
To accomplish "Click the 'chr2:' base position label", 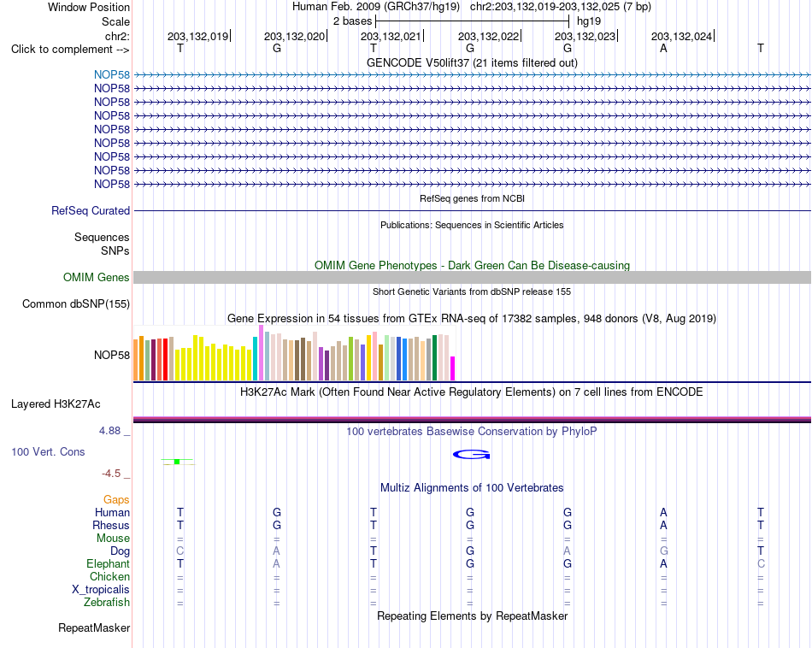I will tap(117, 36).
